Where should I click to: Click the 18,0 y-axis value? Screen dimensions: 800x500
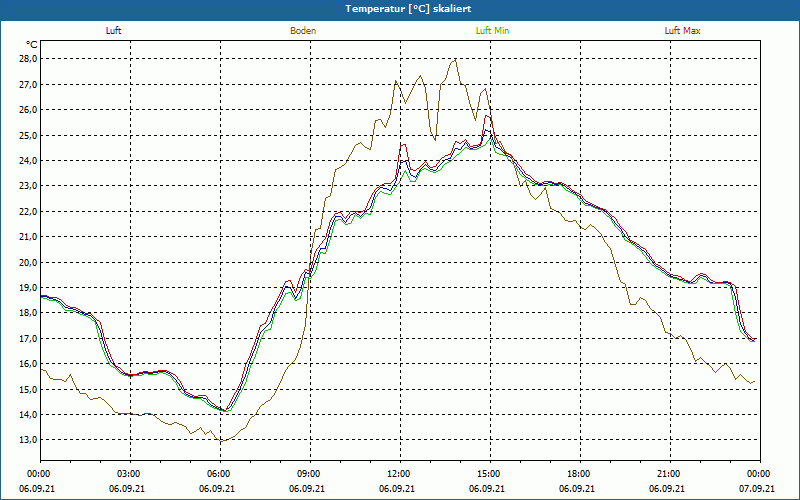click(x=28, y=313)
